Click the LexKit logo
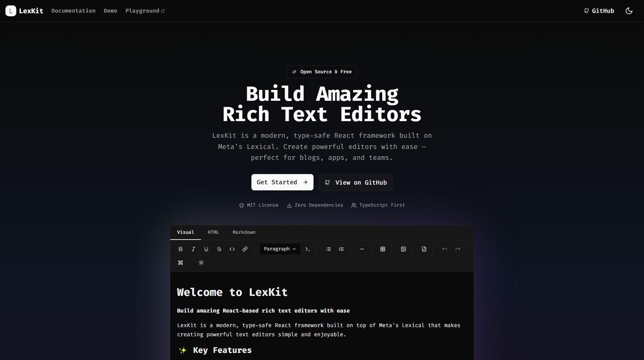The height and width of the screenshot is (360, 644). coord(11,11)
